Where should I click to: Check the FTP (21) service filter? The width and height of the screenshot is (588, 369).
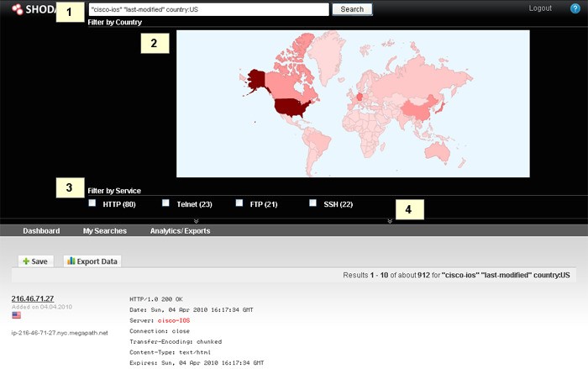(x=239, y=203)
